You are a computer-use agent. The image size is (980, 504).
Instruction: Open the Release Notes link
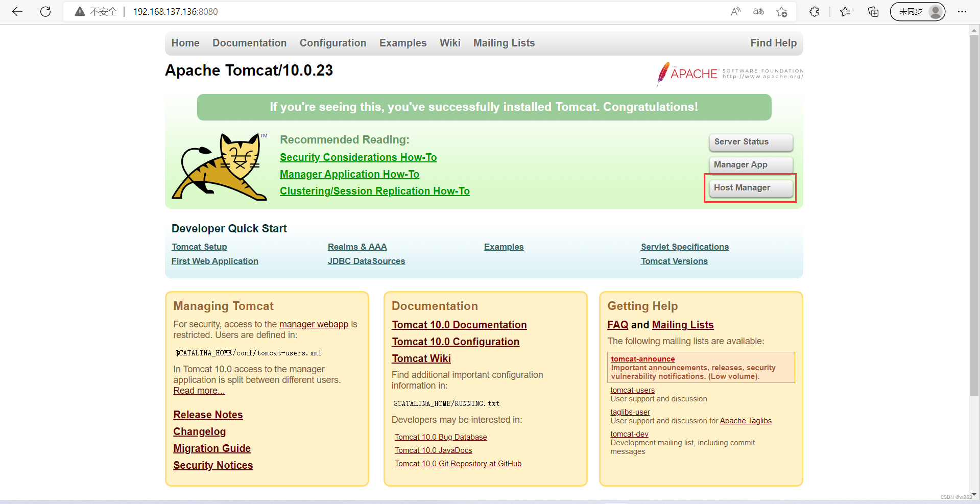pos(208,415)
